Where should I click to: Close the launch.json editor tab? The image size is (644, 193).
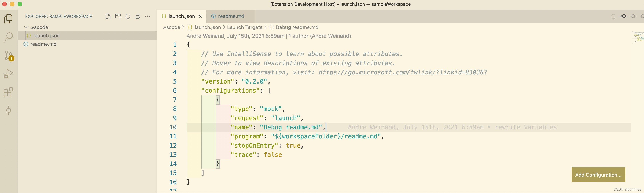(200, 16)
